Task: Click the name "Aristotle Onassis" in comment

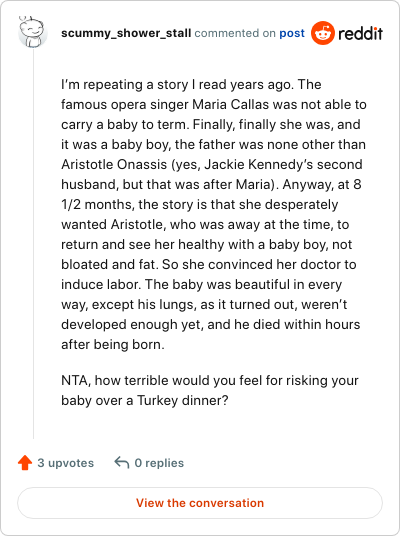Action: [114, 164]
